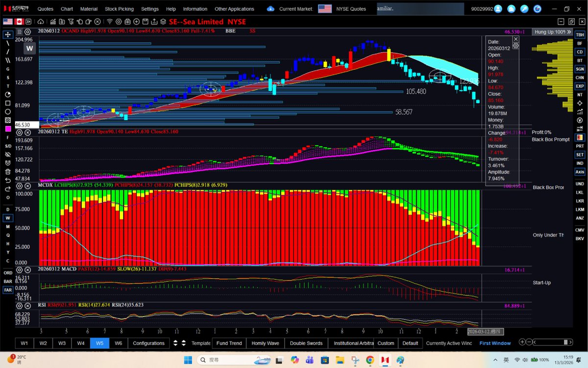Select the crosshair move tool in left toolbar
Screen dimensions: 588x368
tap(8, 34)
